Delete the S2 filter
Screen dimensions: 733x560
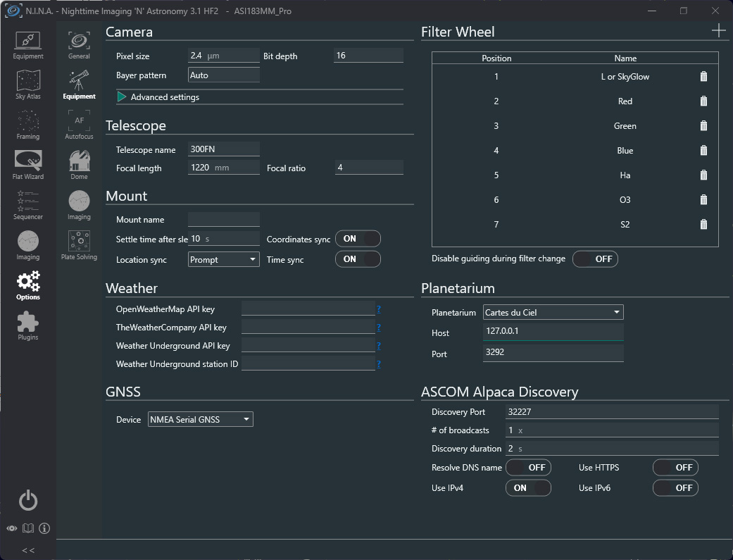[x=703, y=225]
